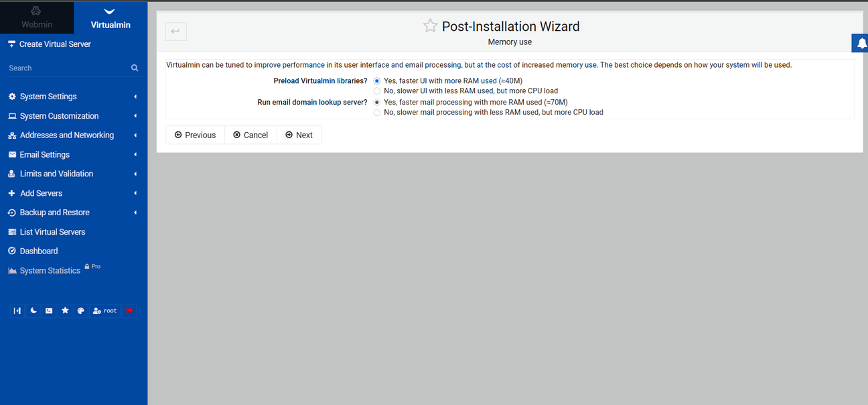The width and height of the screenshot is (868, 405).
Task: Click the Search input field
Action: (67, 68)
